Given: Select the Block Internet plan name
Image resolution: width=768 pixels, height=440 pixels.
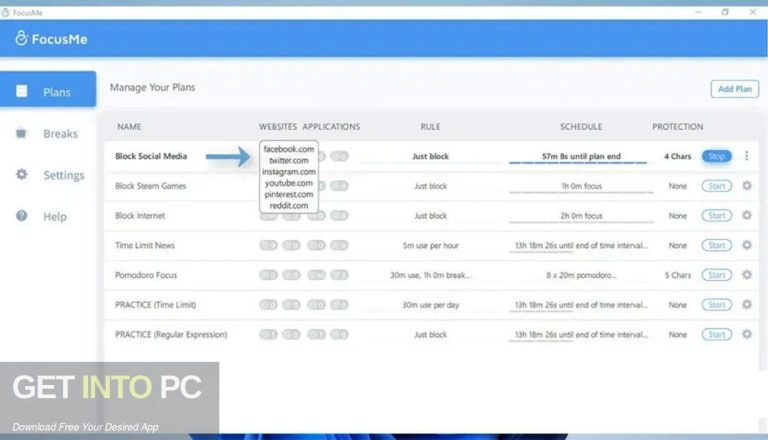Looking at the screenshot, I should 140,215.
